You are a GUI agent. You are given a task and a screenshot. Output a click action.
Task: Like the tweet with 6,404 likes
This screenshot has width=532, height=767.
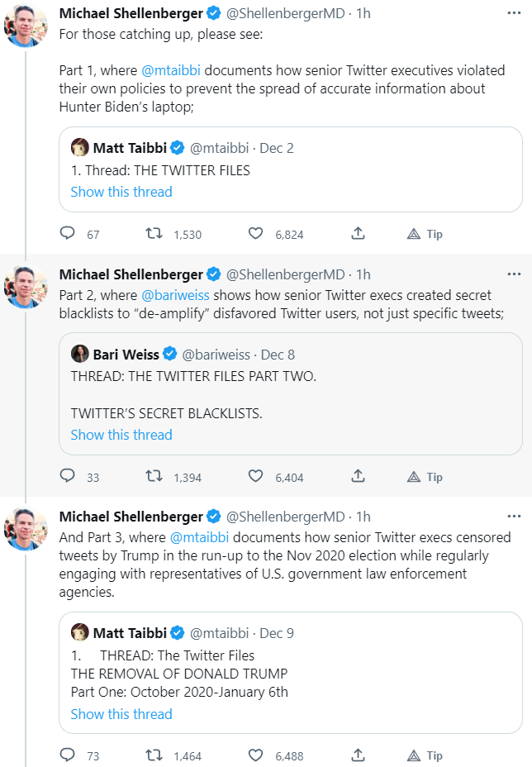coord(256,477)
